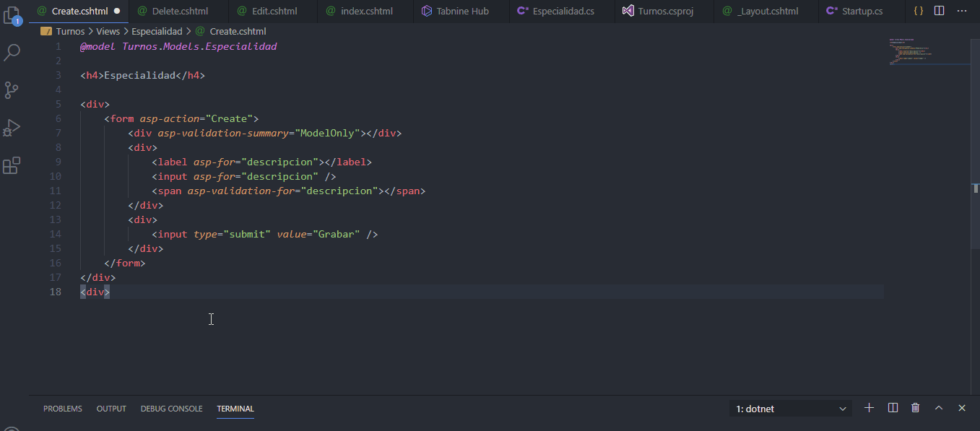Click the "Grabar" value text
The width and height of the screenshot is (980, 431).
(x=337, y=234)
